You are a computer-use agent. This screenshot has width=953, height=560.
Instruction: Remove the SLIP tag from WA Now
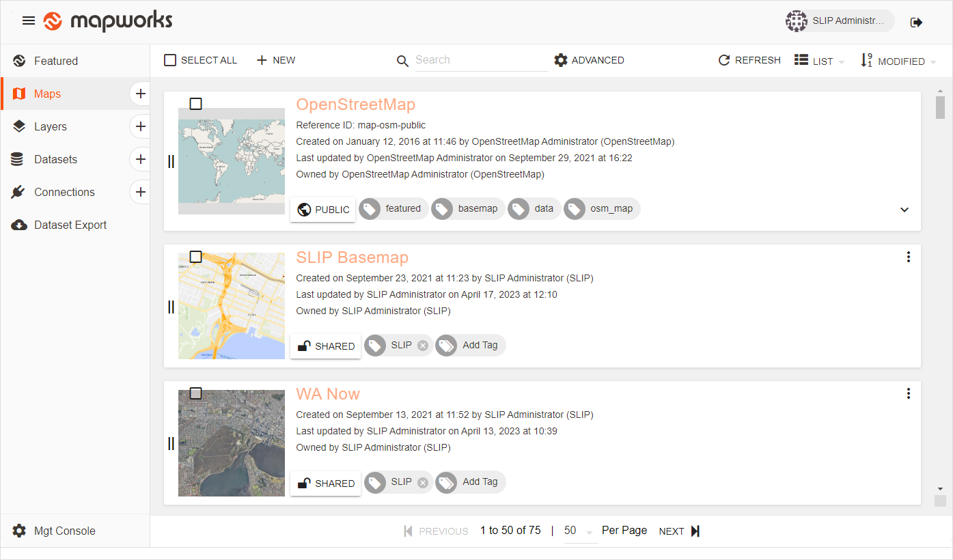423,482
